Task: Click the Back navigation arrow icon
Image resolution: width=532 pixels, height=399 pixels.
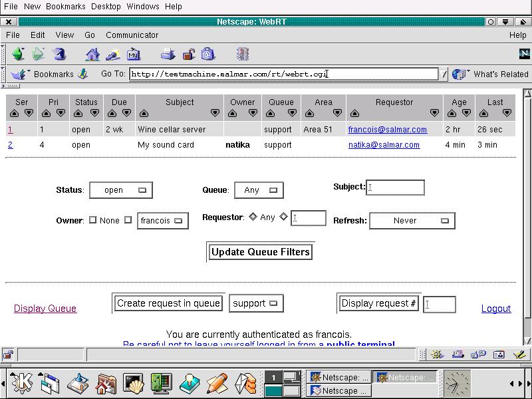Action: click(x=18, y=54)
